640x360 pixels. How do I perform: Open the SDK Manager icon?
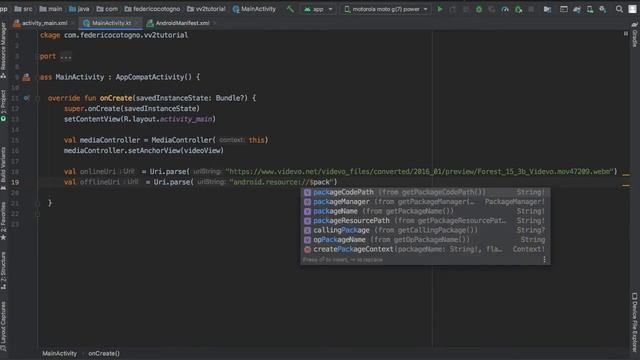tap(602, 9)
